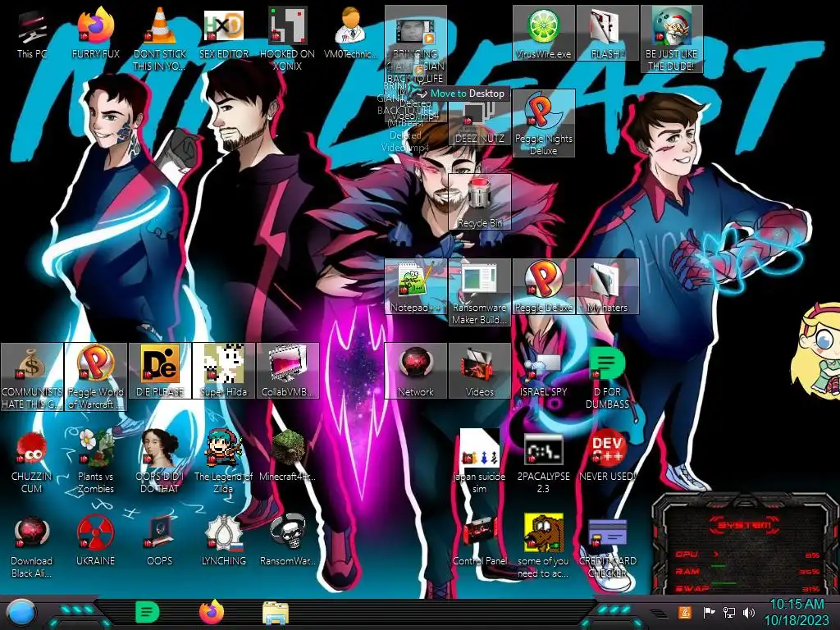Select the japan suicide sim icon
Screen dimensions: 840x630
[x=479, y=461]
